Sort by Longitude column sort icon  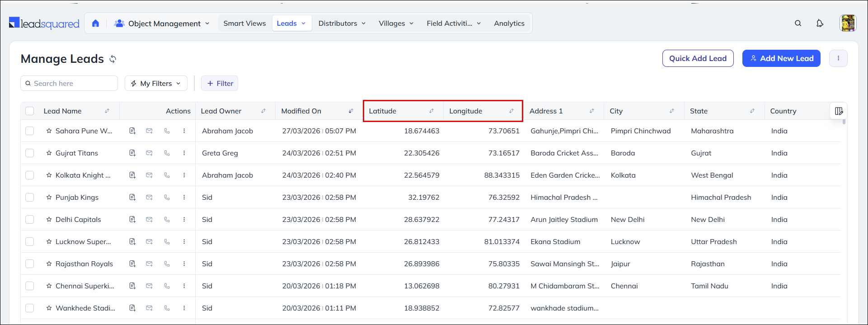511,111
